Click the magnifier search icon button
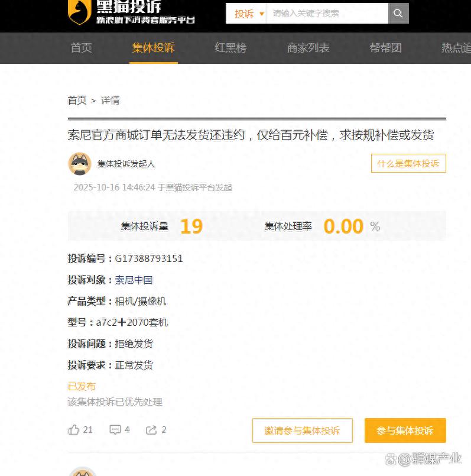This screenshot has width=471, height=476. [398, 14]
